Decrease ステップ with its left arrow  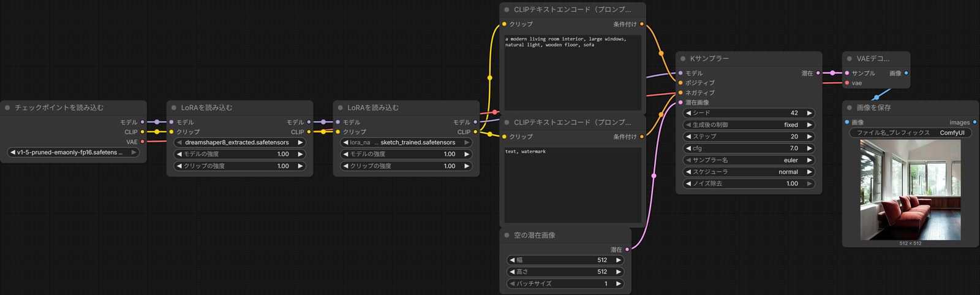[688, 137]
